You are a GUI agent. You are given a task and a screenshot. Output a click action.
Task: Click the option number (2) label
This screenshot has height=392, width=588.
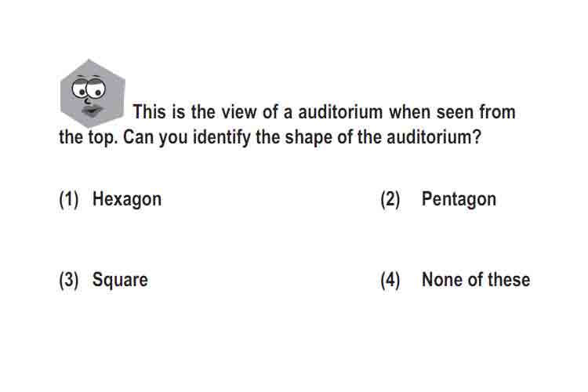[x=390, y=199]
